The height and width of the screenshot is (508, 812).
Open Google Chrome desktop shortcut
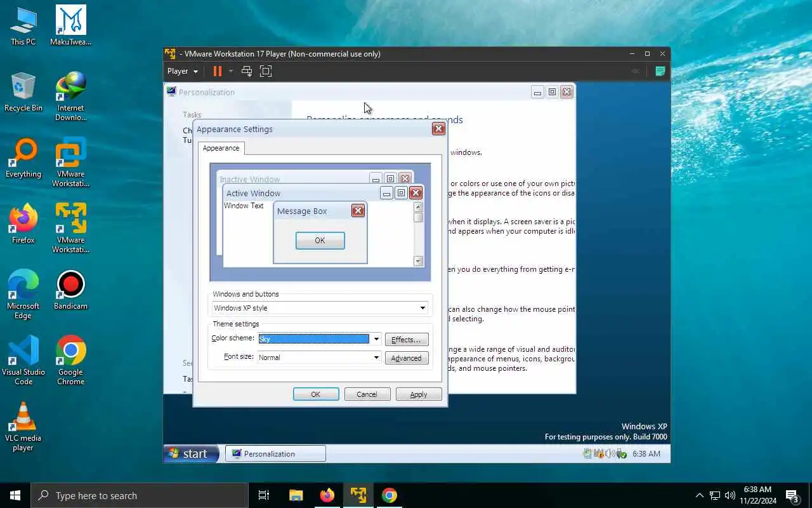[71, 361]
